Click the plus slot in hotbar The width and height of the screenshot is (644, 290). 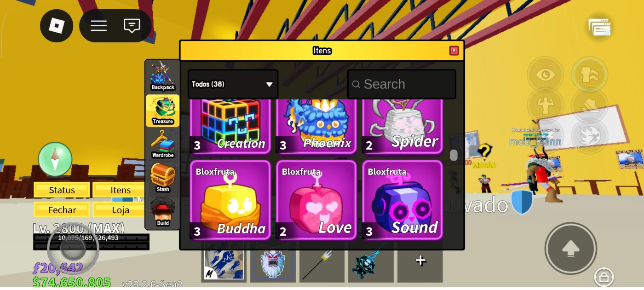420,261
